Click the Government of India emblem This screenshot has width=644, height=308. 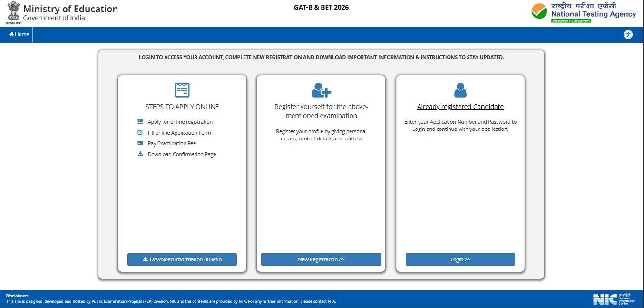click(14, 12)
